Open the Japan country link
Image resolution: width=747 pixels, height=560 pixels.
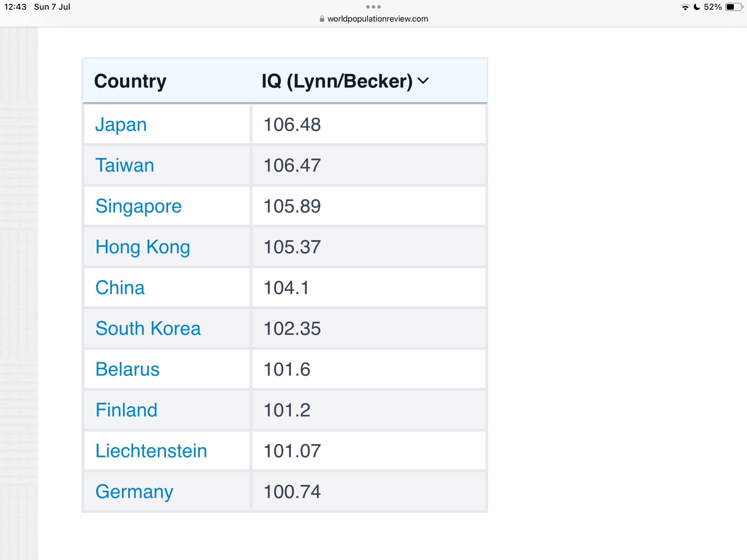coord(121,125)
